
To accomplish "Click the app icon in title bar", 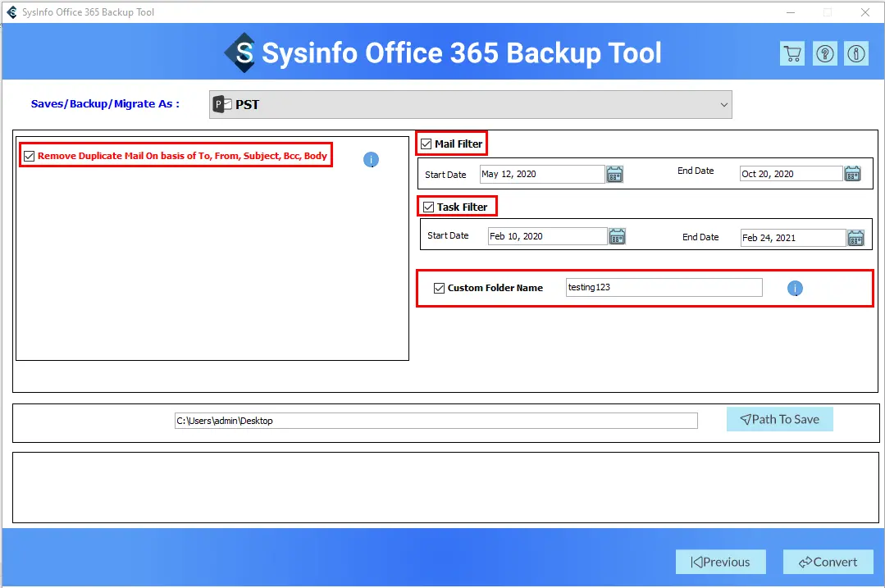I will click(11, 11).
